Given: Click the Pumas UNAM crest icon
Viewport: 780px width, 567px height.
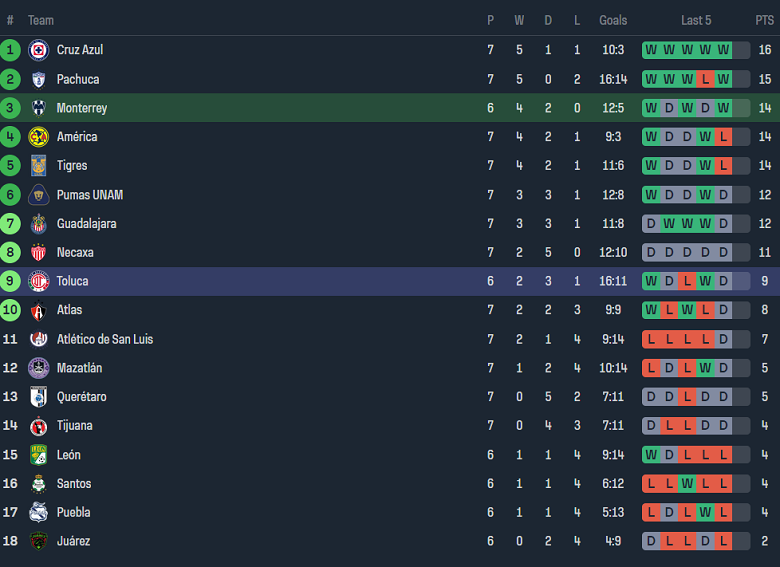Looking at the screenshot, I should [x=39, y=195].
